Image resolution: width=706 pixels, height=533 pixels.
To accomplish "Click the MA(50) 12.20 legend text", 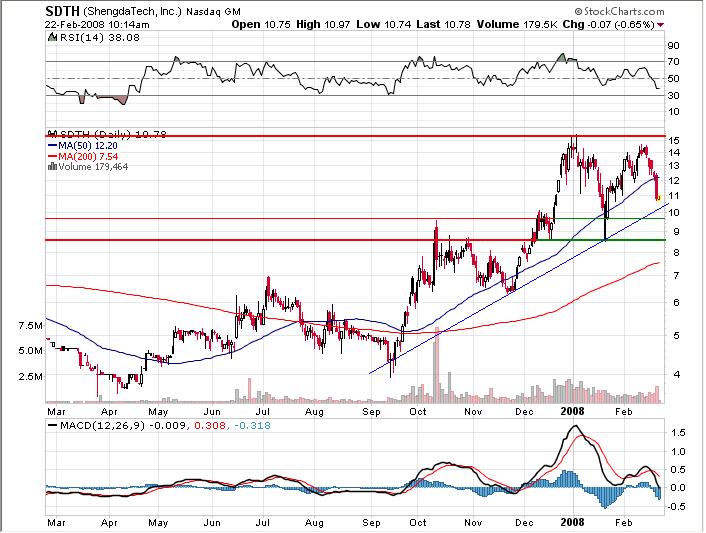I will pyautogui.click(x=88, y=145).
